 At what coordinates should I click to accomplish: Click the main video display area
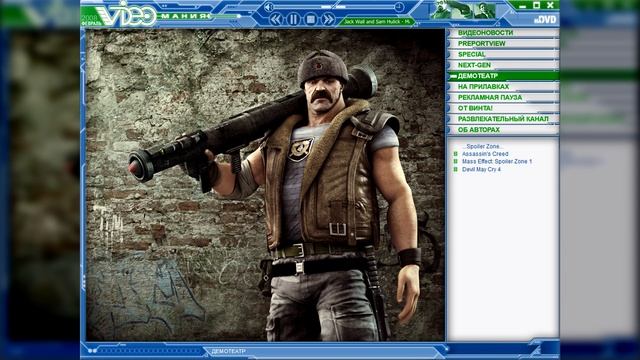[265, 185]
